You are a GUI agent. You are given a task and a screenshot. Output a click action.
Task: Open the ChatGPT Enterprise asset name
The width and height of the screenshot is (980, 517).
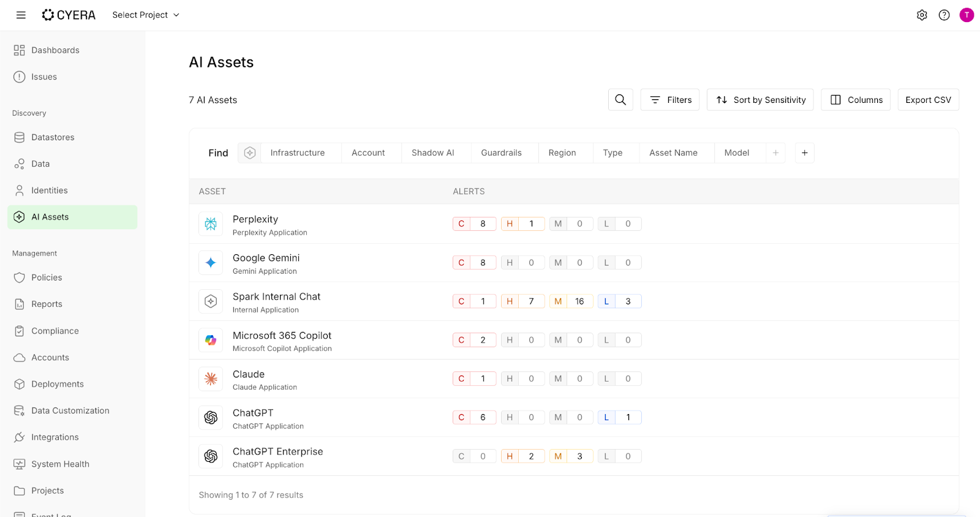coord(278,451)
